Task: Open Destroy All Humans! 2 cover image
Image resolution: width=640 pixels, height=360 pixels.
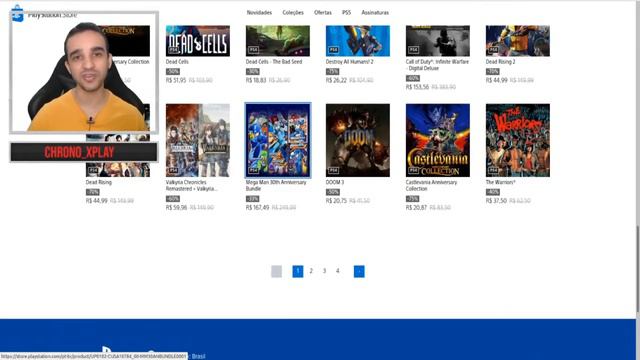Action: tap(358, 41)
